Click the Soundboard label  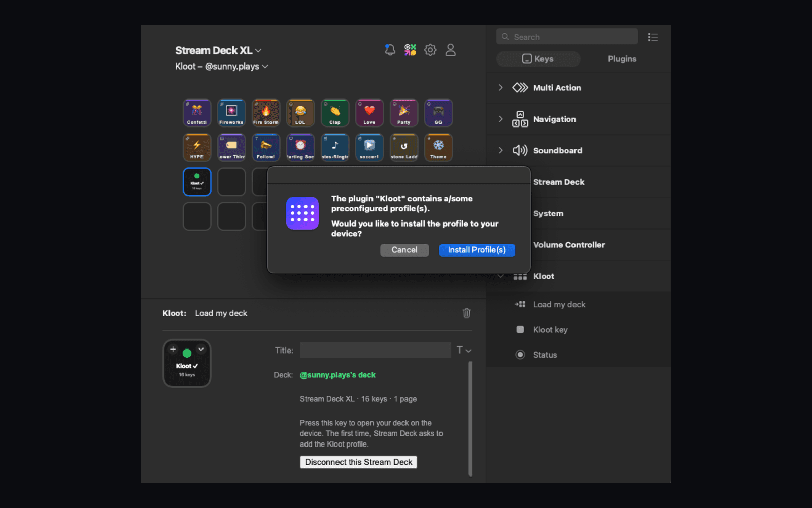point(557,150)
